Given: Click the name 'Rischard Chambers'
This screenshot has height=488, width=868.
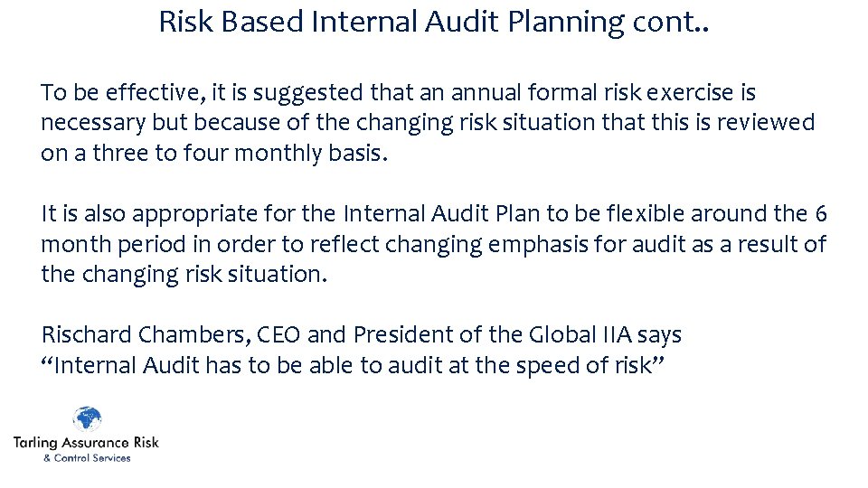Looking at the screenshot, I should [143, 335].
